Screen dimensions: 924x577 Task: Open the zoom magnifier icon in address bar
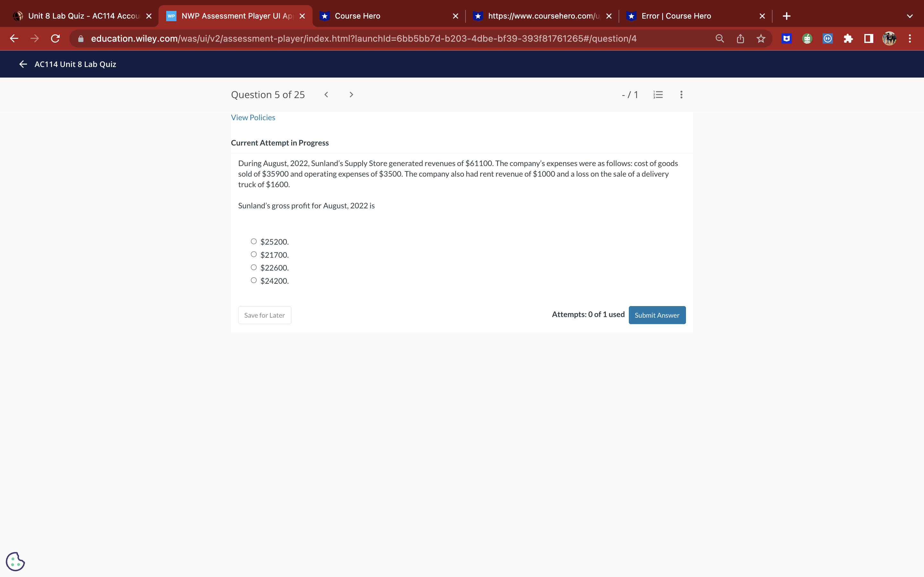coord(719,38)
